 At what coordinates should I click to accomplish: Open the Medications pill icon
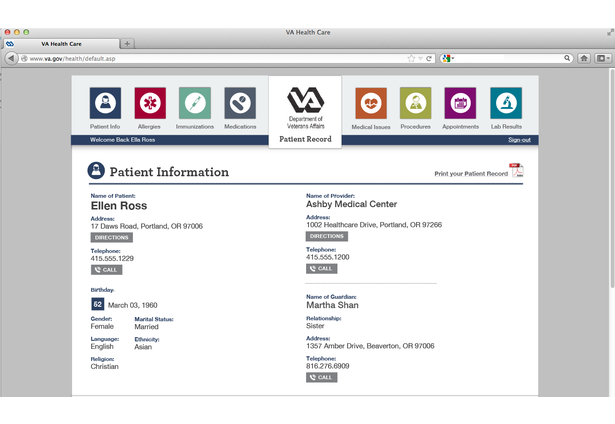(x=240, y=103)
